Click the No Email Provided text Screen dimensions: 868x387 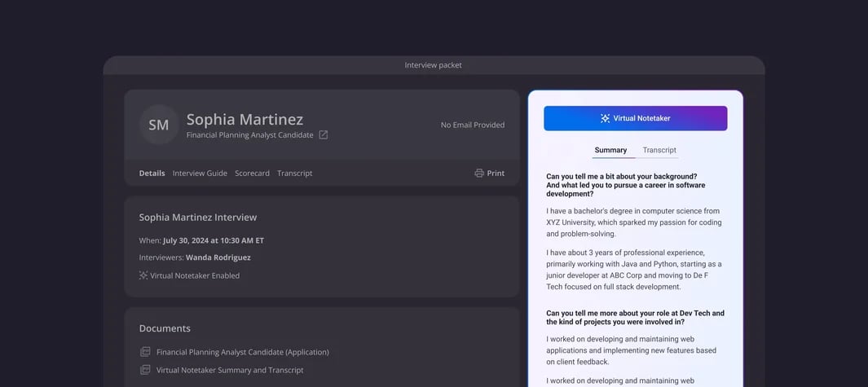(x=473, y=125)
